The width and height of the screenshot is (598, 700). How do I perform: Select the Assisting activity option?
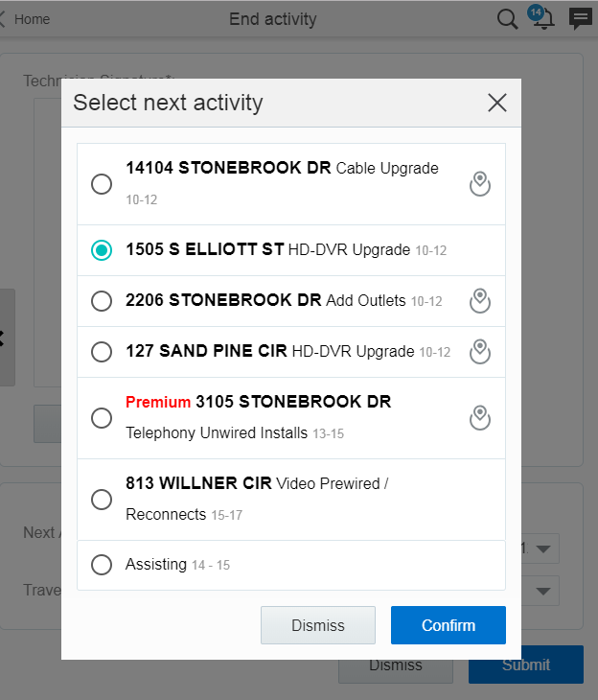point(102,565)
